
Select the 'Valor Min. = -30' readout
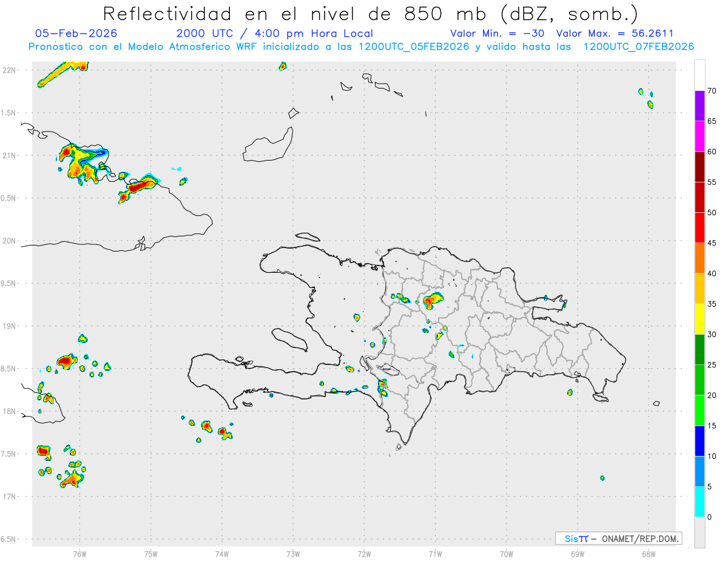point(497,33)
